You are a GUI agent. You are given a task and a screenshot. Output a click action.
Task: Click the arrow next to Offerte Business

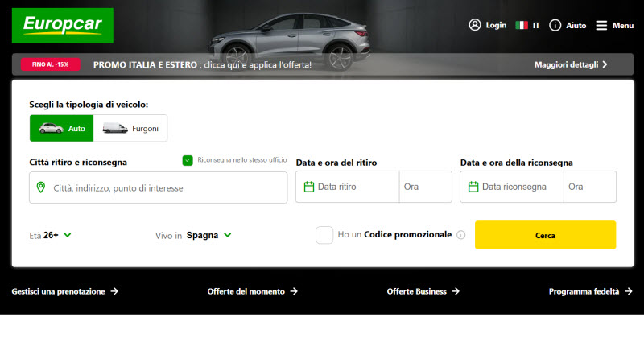coord(456,291)
